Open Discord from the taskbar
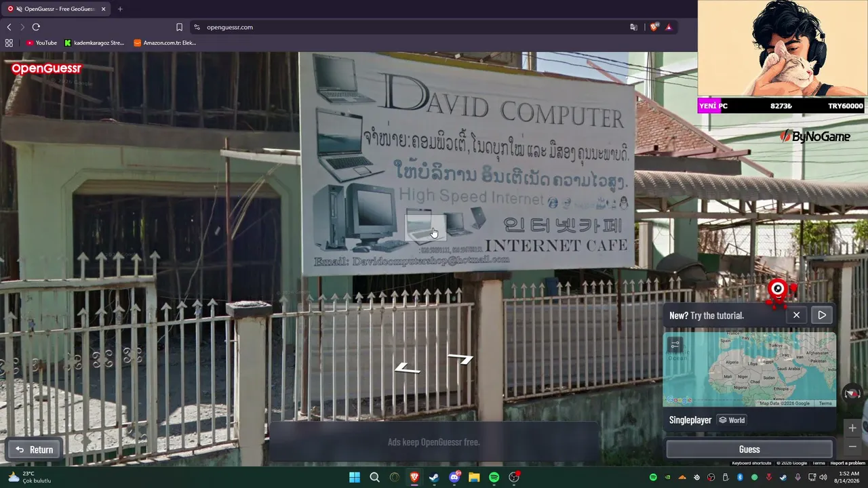This screenshot has width=868, height=488. pyautogui.click(x=454, y=477)
